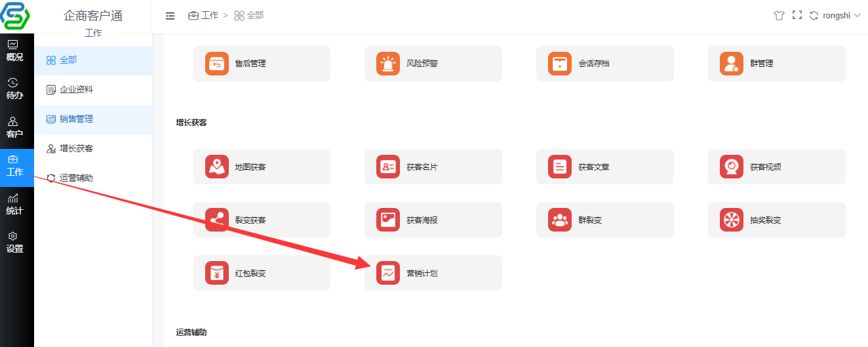Open the 概况 overview section
This screenshot has height=347, width=868.
[x=14, y=51]
